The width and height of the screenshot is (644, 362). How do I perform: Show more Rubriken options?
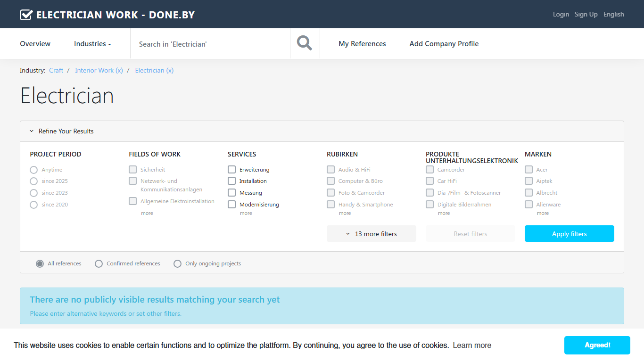(x=345, y=214)
